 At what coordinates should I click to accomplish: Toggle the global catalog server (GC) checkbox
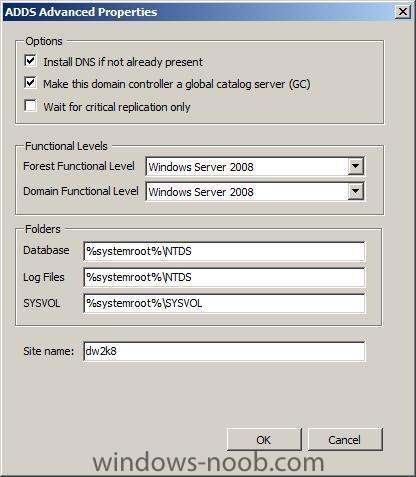pos(30,83)
